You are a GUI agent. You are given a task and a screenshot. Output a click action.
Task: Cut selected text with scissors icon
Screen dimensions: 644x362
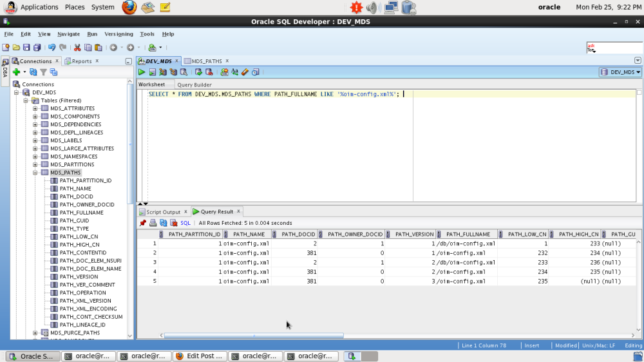point(77,48)
